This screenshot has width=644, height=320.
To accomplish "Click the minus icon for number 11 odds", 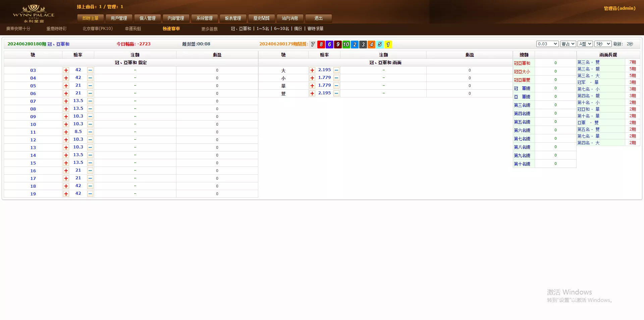I will 90,132.
